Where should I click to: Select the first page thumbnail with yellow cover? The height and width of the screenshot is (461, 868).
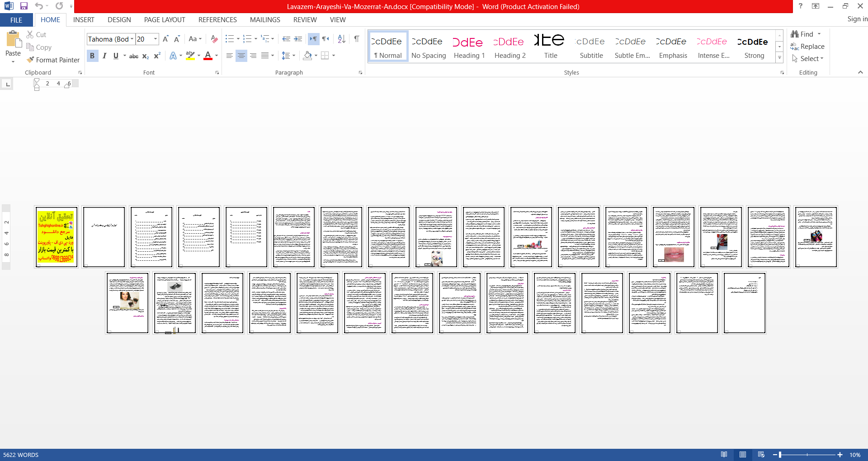click(x=57, y=237)
